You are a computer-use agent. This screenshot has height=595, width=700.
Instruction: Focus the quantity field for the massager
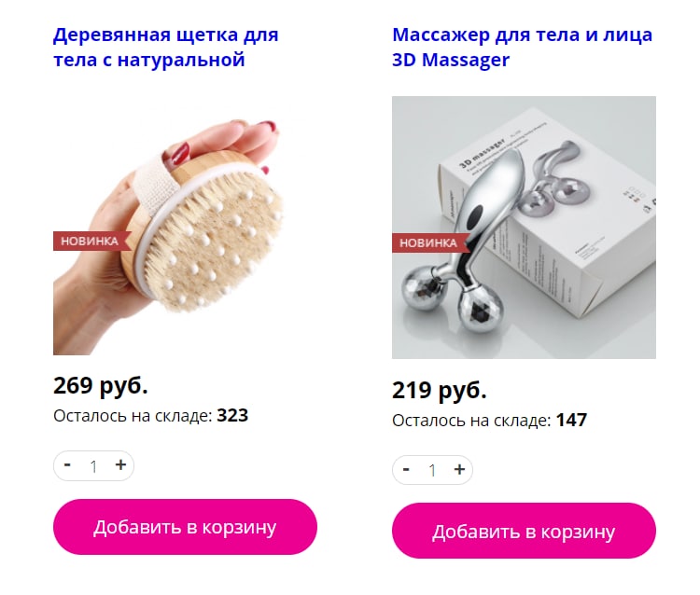coord(432,471)
